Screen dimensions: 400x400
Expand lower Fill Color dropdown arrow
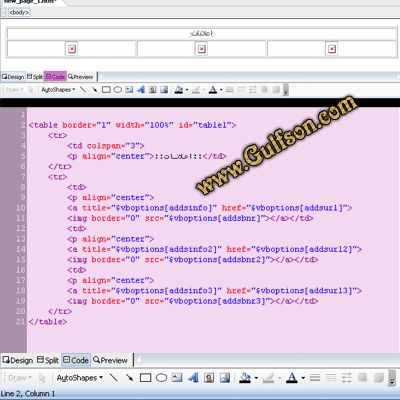pyautogui.click(x=256, y=378)
